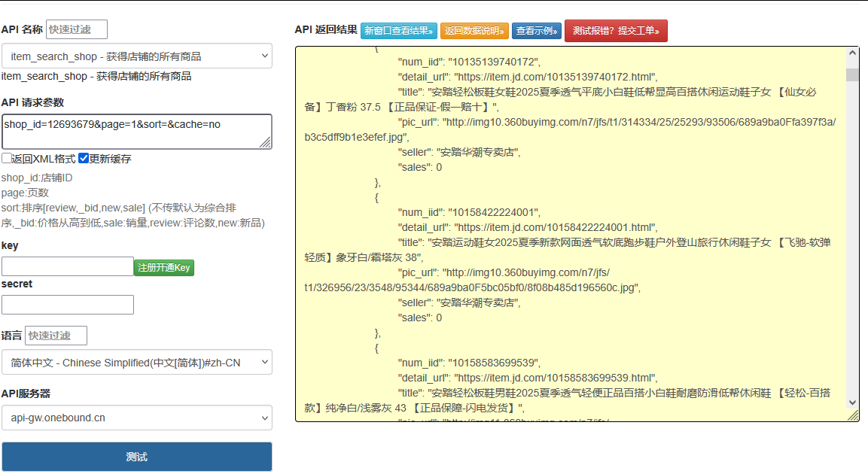
Task: Click the secret input field
Action: (x=68, y=305)
